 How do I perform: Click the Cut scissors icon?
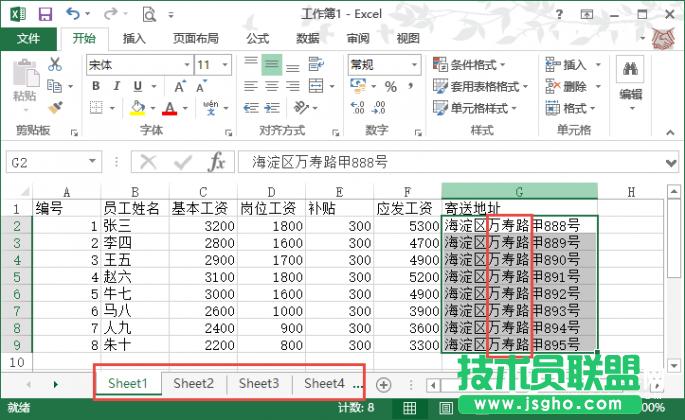click(x=54, y=64)
